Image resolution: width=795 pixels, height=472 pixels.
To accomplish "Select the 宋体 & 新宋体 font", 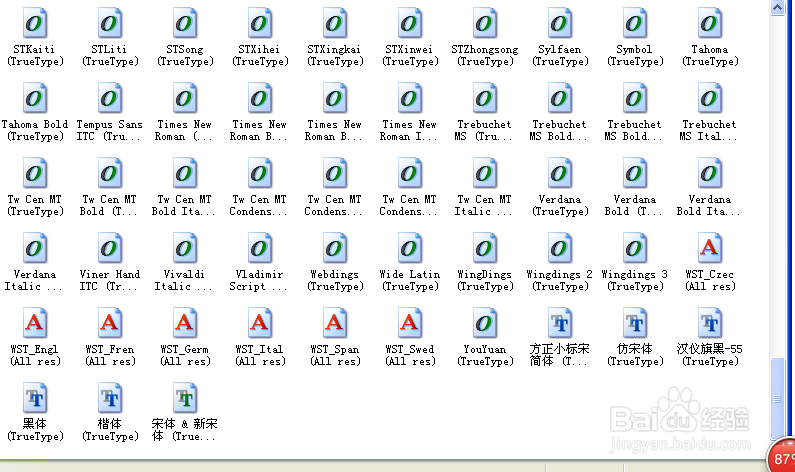I will click(x=185, y=398).
